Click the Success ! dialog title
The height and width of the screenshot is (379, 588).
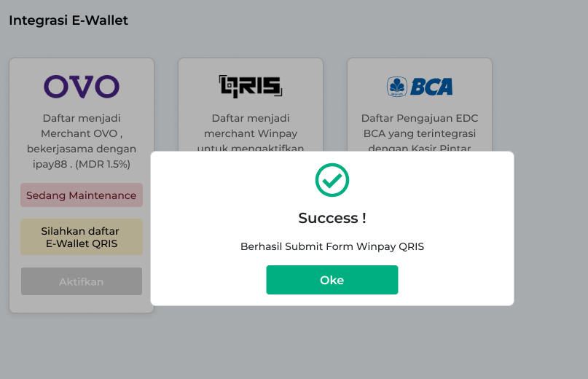pyautogui.click(x=332, y=218)
